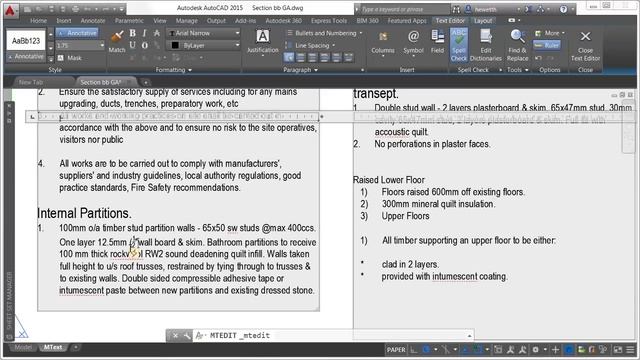The height and width of the screenshot is (360, 640).
Task: Click the search binoculars icon
Action: (x=456, y=9)
